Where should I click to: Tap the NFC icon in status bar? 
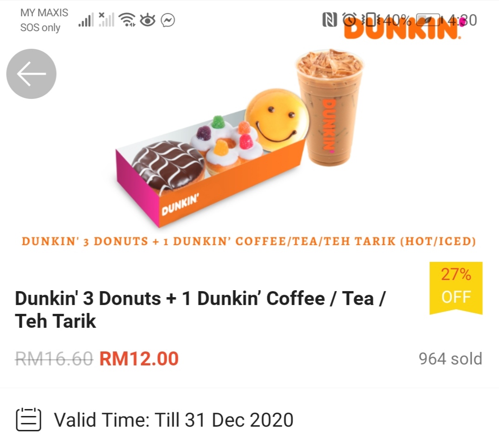[330, 19]
